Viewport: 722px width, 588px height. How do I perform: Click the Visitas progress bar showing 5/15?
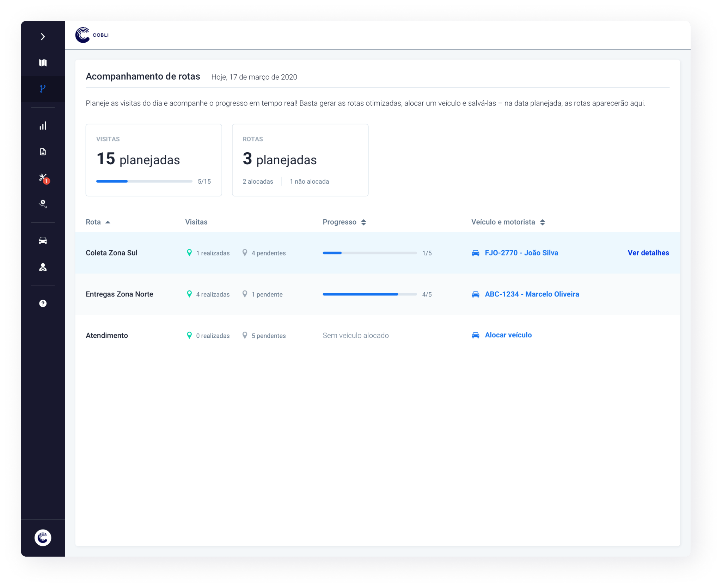click(144, 181)
